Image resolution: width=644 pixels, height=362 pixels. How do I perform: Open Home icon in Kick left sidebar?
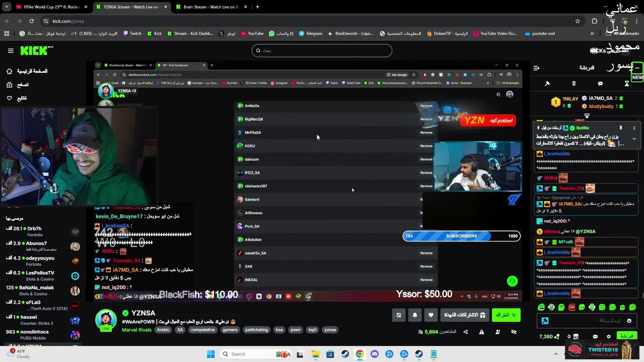[x=9, y=71]
